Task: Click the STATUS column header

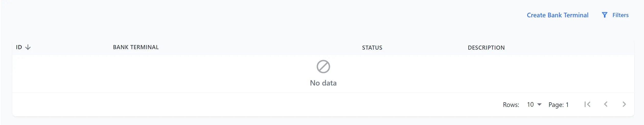Action: 372,48
